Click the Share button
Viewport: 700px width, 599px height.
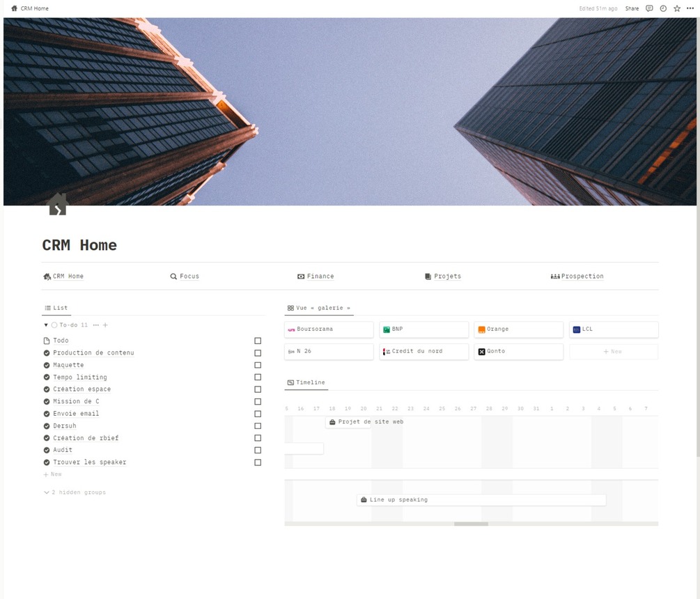pyautogui.click(x=632, y=8)
